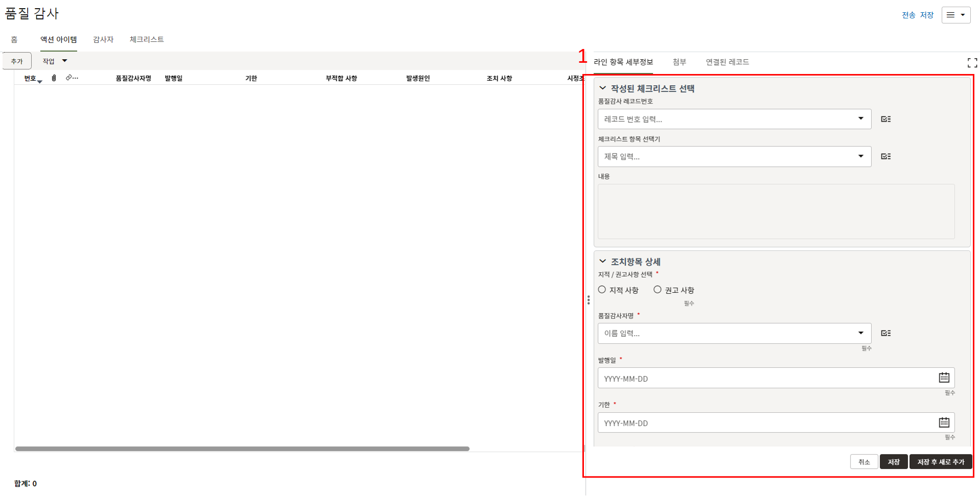Open picker icon beside 품질감사 레코드번호 field

[886, 119]
